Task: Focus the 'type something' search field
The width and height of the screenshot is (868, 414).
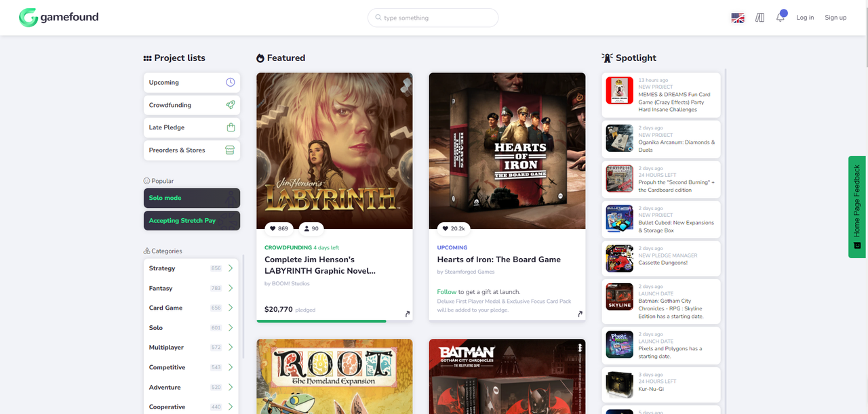Action: coord(433,18)
